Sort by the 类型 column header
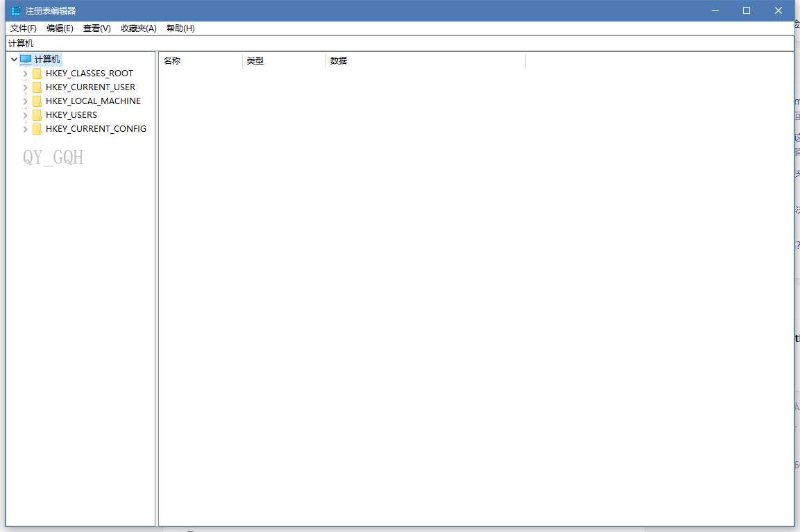Image resolution: width=800 pixels, height=532 pixels. click(284, 61)
